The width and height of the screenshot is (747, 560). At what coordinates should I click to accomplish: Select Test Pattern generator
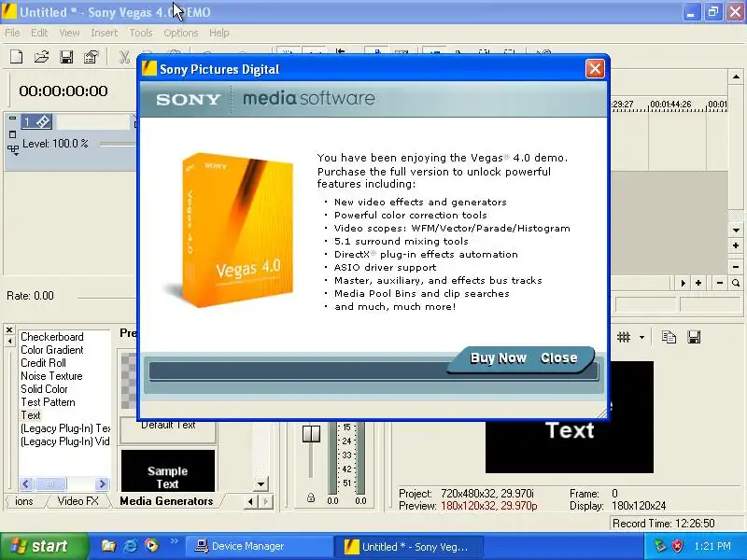point(48,402)
